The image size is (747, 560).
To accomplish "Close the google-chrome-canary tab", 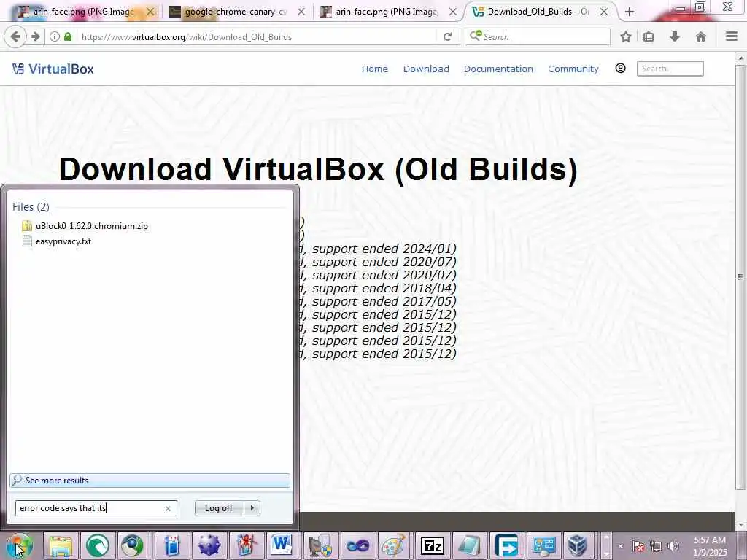I will point(301,12).
